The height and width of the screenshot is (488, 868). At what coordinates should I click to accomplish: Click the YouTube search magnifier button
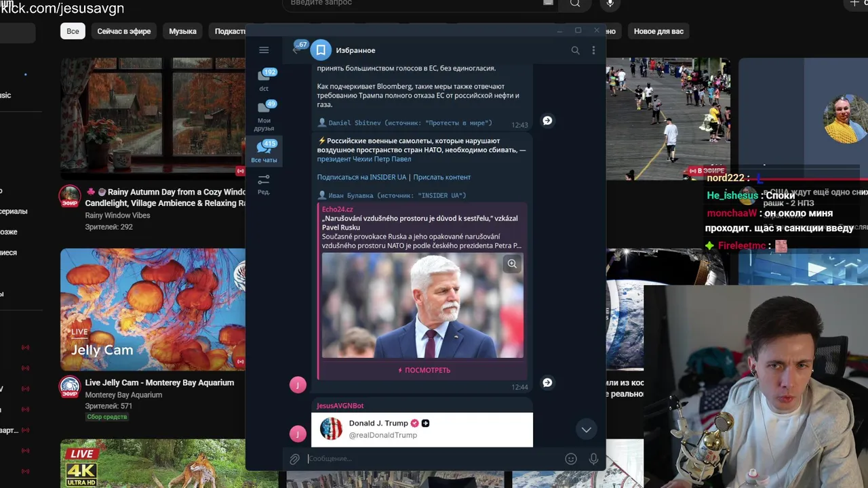coord(575,3)
